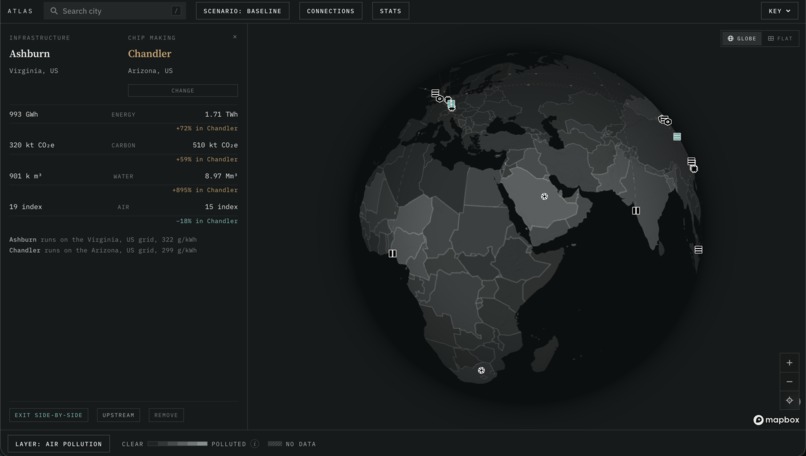Click the 510 kt CO2e carbon value

tap(215, 145)
